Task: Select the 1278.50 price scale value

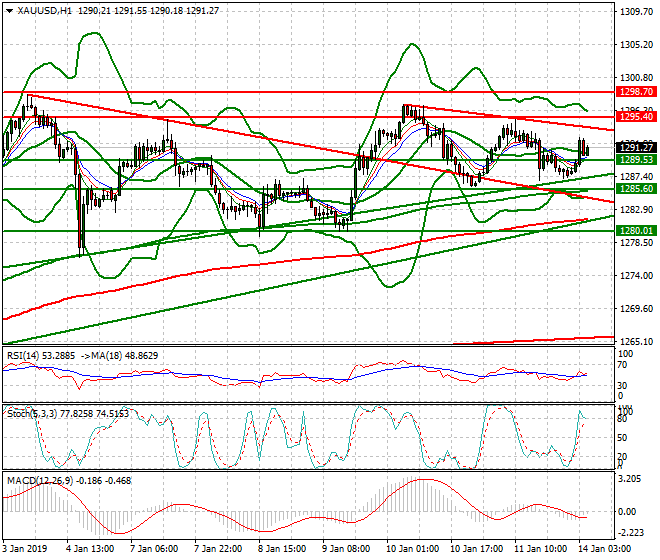Action: pos(637,243)
